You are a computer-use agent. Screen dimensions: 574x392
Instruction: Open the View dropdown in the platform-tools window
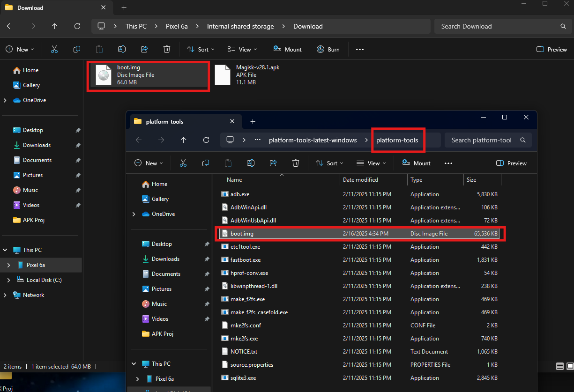point(371,163)
